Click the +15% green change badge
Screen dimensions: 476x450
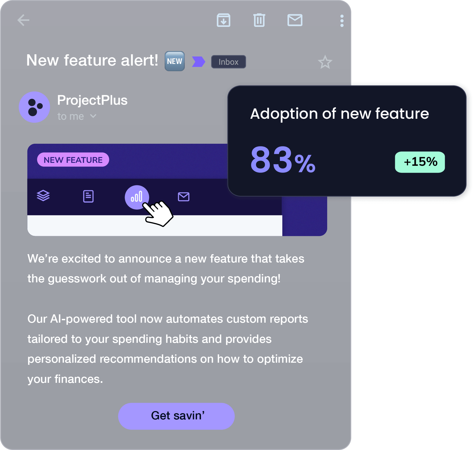tap(420, 162)
